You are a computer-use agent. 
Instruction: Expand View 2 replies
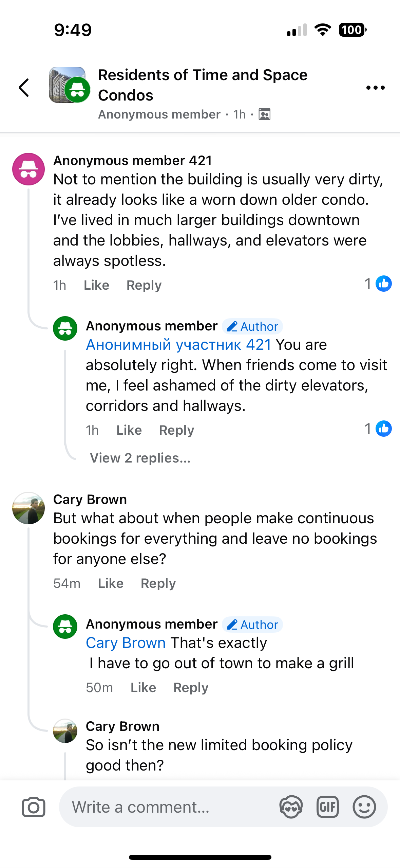coord(140,458)
